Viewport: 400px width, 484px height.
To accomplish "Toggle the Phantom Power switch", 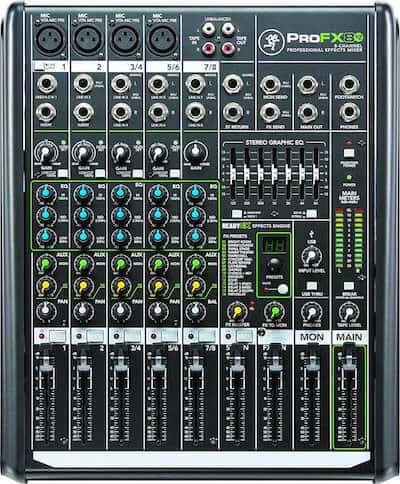I will [x=349, y=154].
